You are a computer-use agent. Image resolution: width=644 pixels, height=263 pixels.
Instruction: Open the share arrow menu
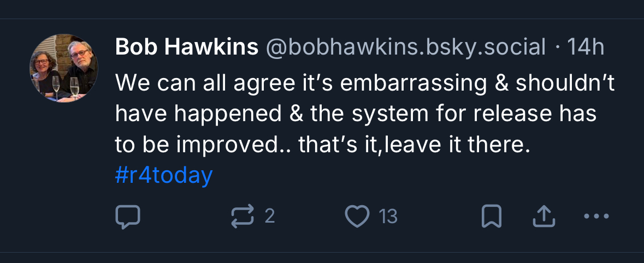click(x=543, y=217)
